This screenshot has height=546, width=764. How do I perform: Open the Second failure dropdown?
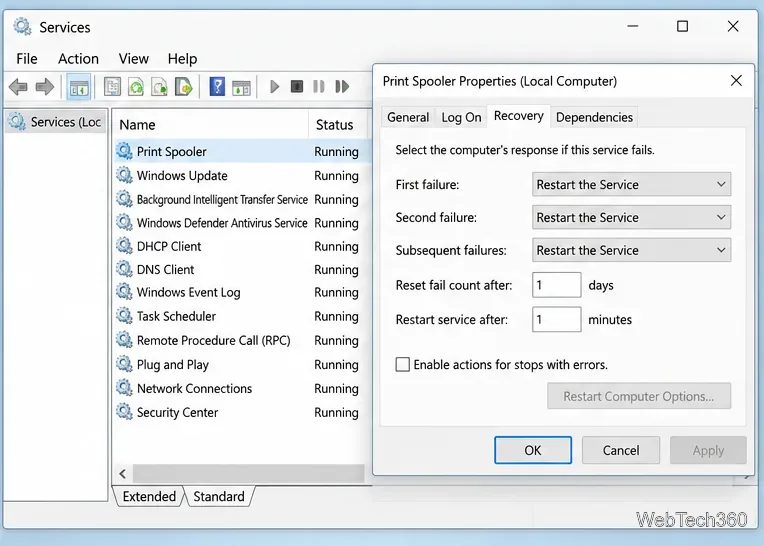[x=631, y=217]
